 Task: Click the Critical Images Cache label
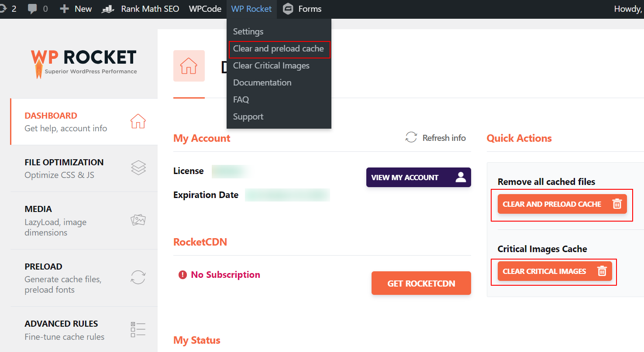(542, 249)
